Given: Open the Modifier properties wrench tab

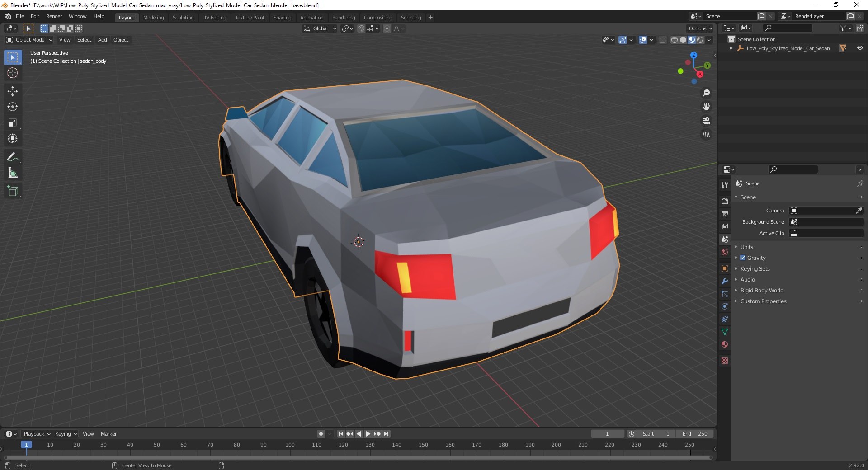Looking at the screenshot, I should click(725, 281).
